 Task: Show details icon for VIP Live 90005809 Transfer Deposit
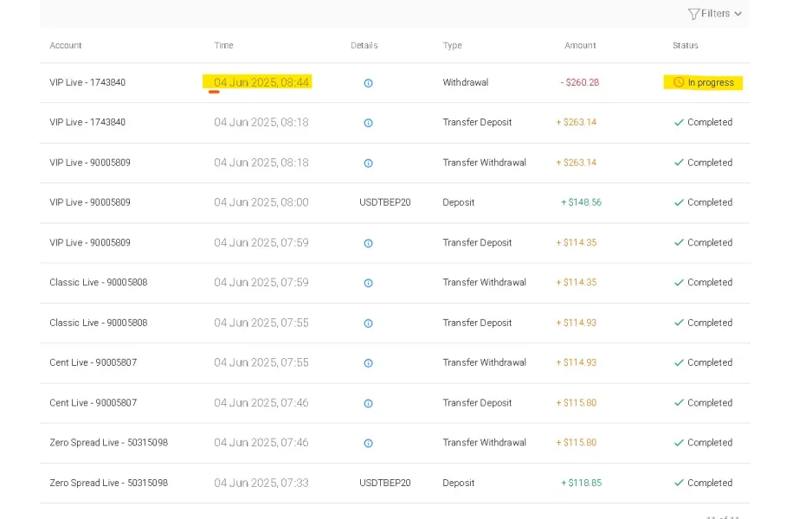click(368, 243)
